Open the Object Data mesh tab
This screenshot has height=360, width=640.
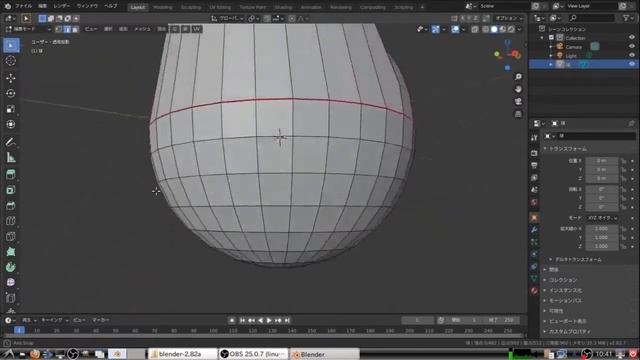534,278
